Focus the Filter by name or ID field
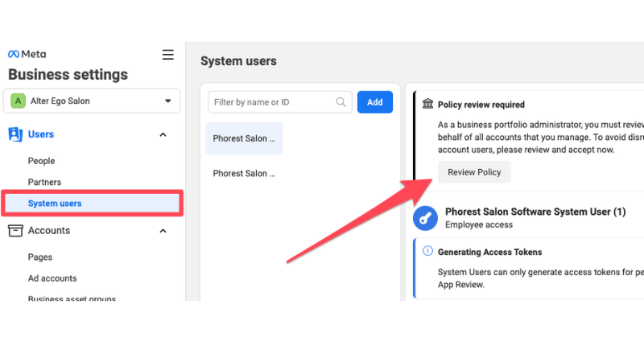This screenshot has width=644, height=362. click(x=274, y=102)
